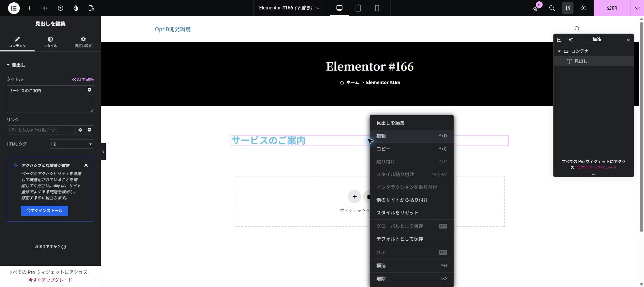Choose コピー from the context menu
Screen dimensions: 644x287
(411, 149)
